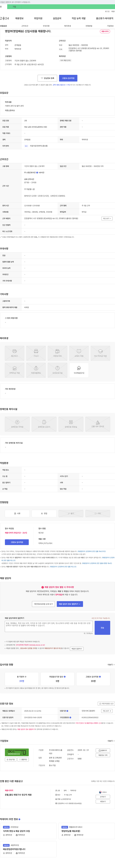115x868 pixels.
Task: Click the 거짓구인광고 신고 button
Action: pos(106,704)
